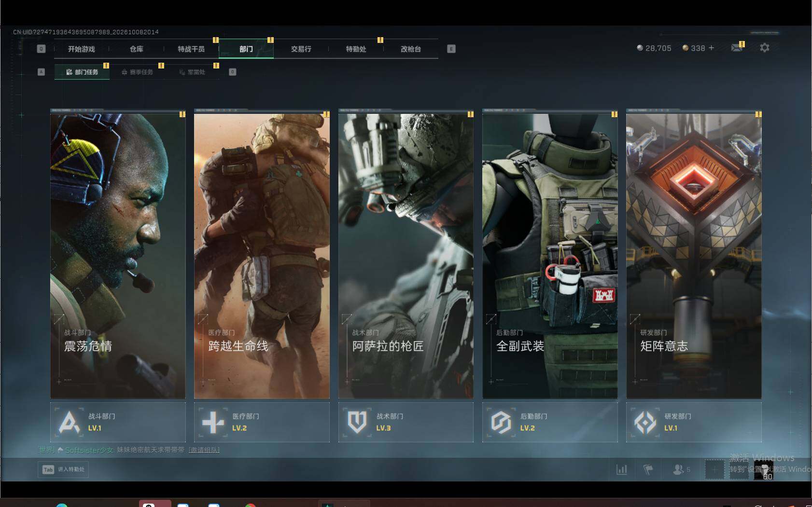Open the friends list icon
This screenshot has width=812, height=507.
(681, 469)
